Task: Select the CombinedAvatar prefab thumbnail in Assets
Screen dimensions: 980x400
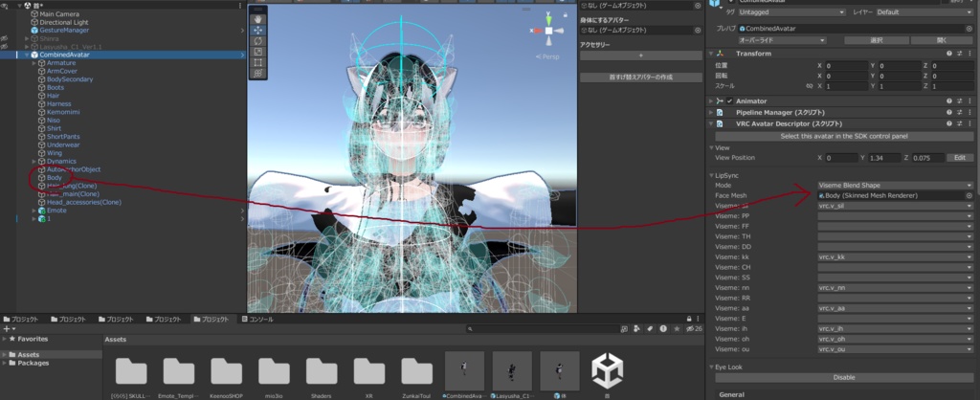Action: click(464, 376)
